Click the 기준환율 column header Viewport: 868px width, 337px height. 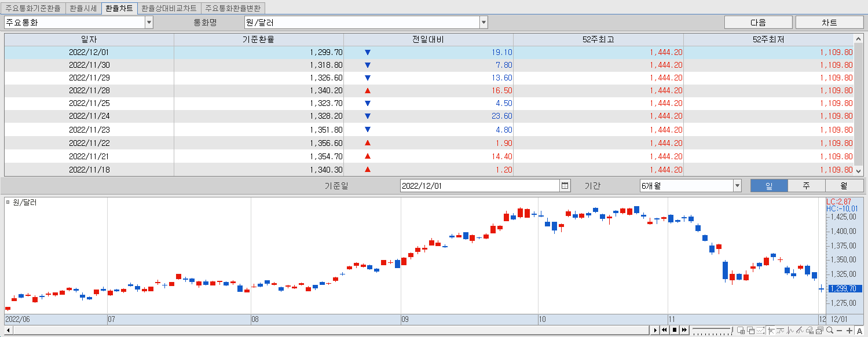tap(259, 39)
